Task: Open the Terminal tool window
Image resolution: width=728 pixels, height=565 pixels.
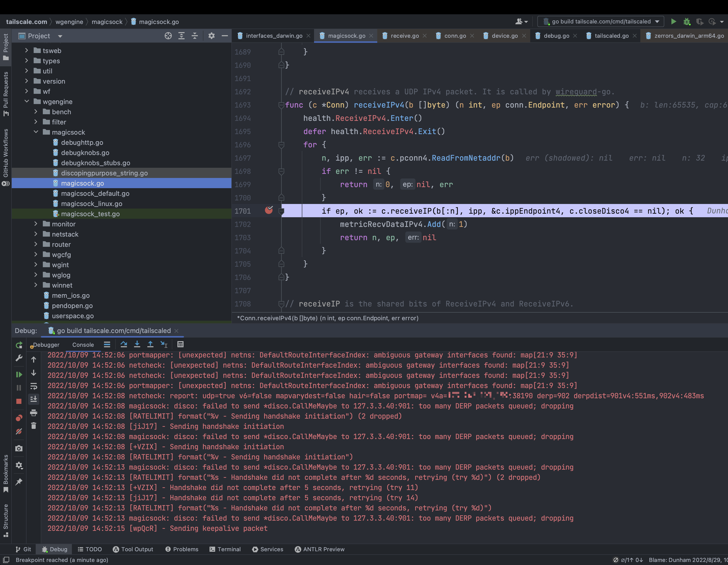Action: coord(225,549)
